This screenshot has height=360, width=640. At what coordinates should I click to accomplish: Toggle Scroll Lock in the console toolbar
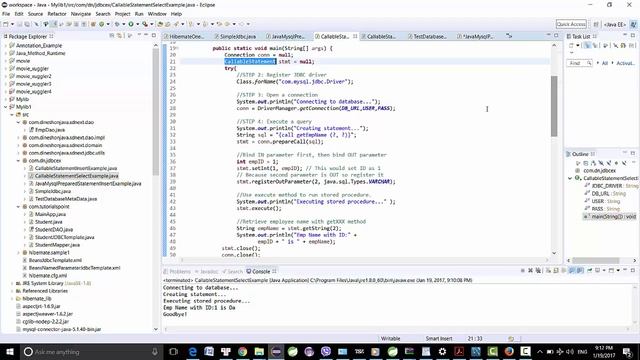pos(556,270)
